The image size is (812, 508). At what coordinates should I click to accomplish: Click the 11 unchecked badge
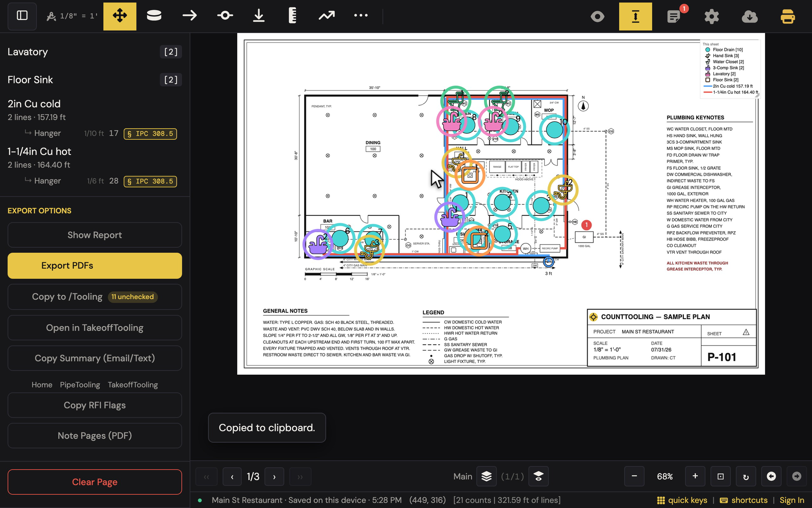pyautogui.click(x=133, y=297)
